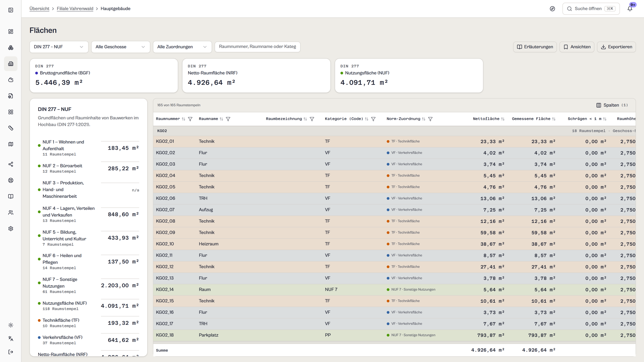
Task: Select the Nutzungsfläche (NUF) summary card
Action: 409,76
